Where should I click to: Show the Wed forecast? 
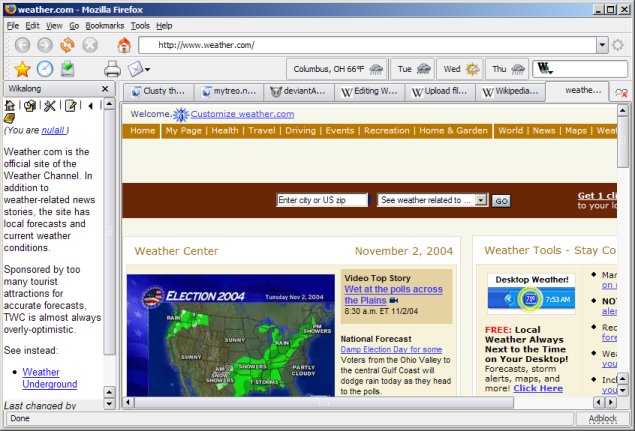click(460, 69)
